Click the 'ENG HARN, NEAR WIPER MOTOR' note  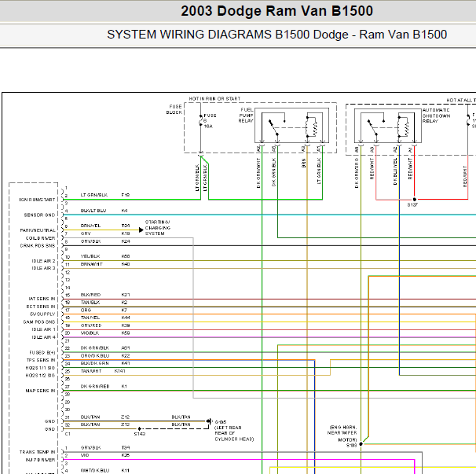coord(342,433)
